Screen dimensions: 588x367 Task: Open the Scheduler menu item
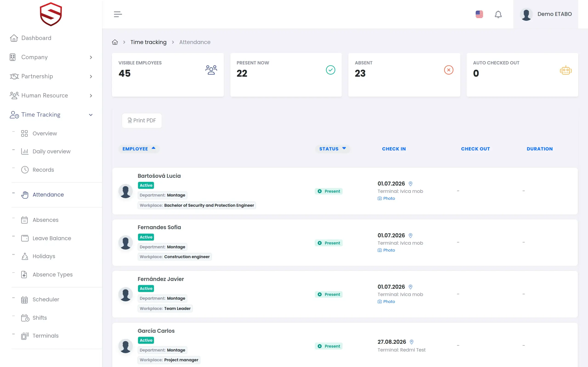[46, 300]
